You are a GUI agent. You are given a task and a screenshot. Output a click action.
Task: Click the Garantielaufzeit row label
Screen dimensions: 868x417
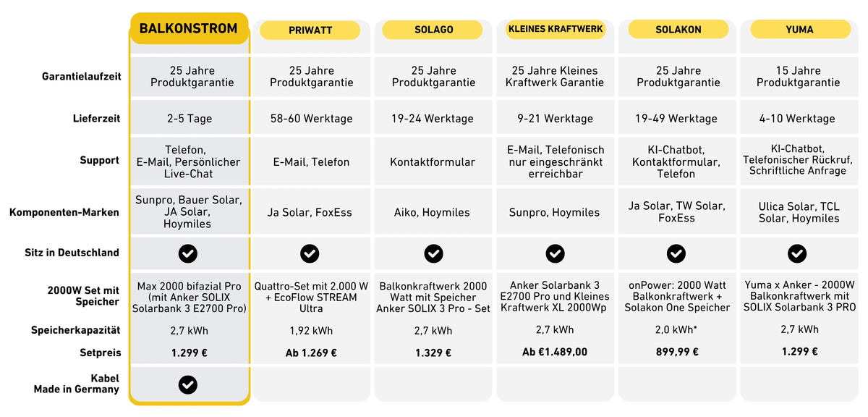point(81,76)
